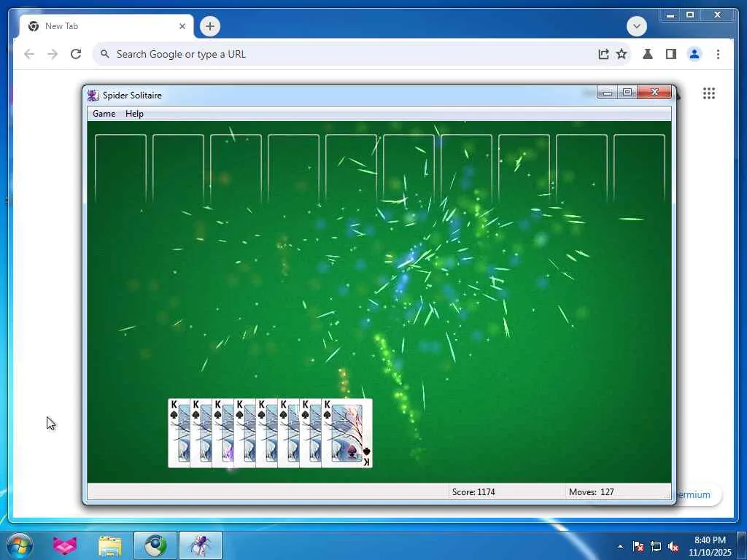Open Chrome Labs flask icon
This screenshot has height=560, width=747.
(x=648, y=54)
